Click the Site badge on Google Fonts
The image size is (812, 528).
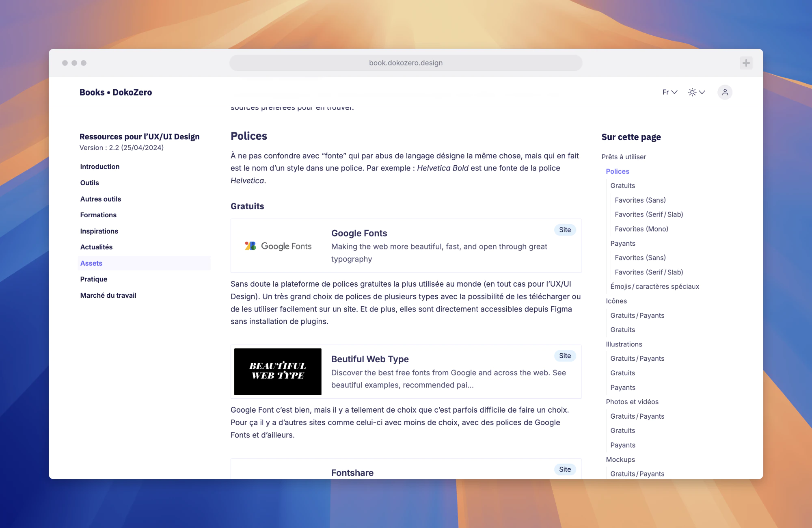[565, 230]
